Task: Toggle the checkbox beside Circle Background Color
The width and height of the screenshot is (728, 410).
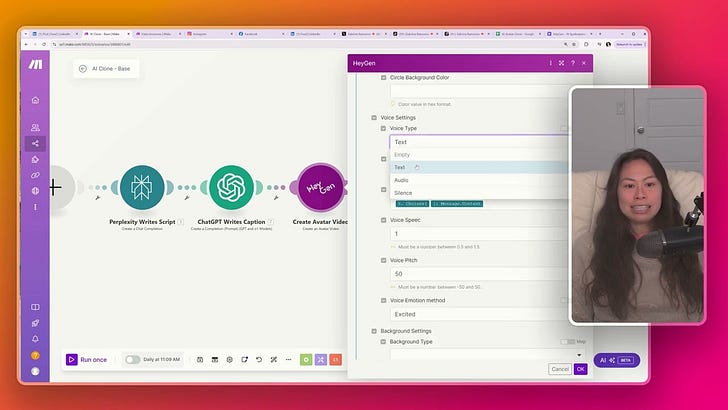Action: (x=384, y=78)
